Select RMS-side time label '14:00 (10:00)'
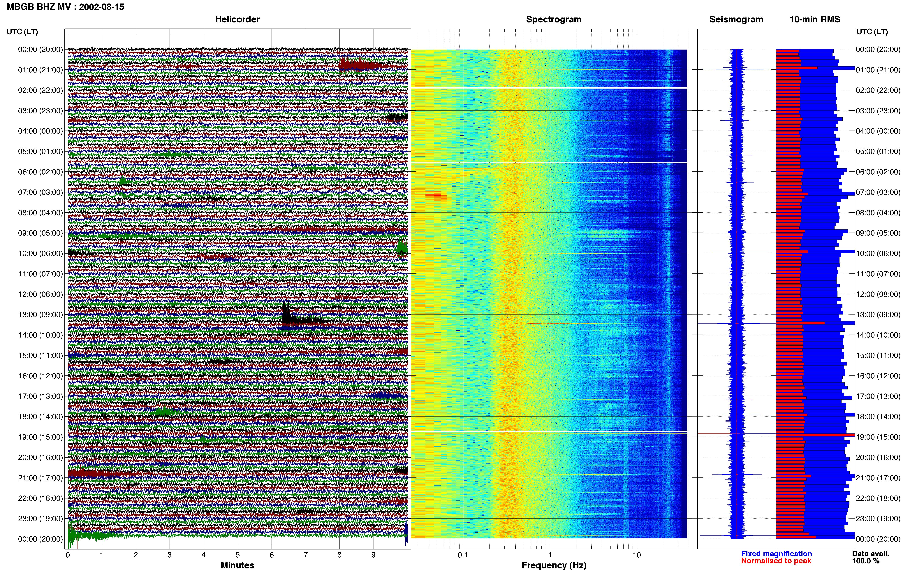This screenshot has height=578, width=924. 878,335
